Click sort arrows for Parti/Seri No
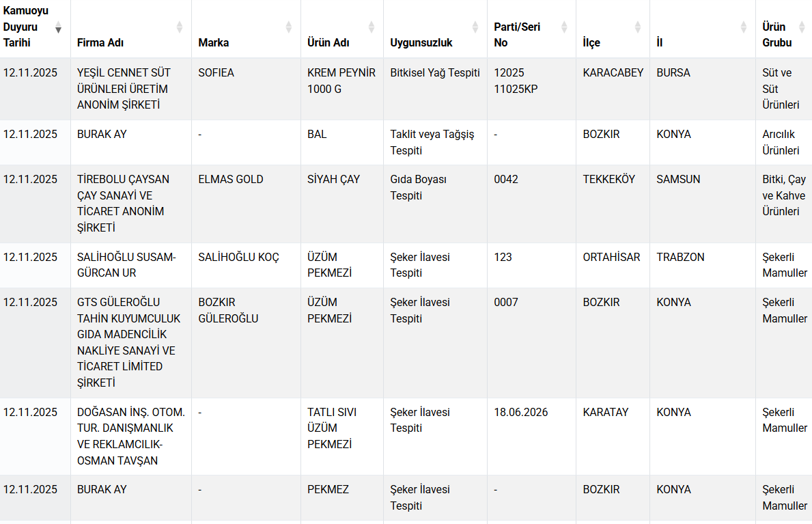The image size is (812, 524). (x=564, y=27)
